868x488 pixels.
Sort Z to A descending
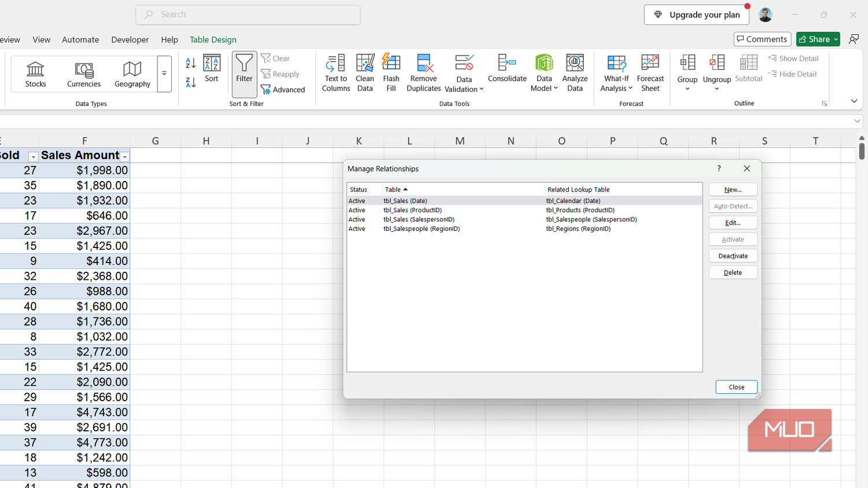pyautogui.click(x=191, y=82)
